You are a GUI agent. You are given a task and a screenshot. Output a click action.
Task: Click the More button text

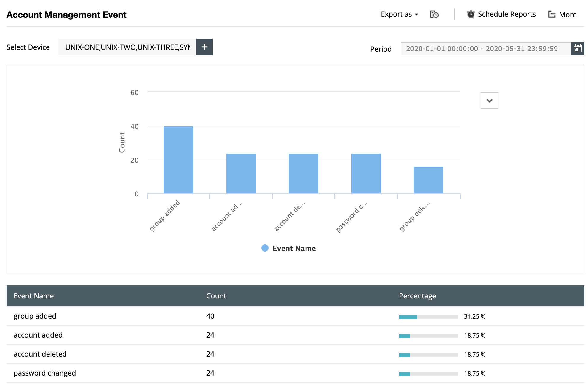pos(568,15)
